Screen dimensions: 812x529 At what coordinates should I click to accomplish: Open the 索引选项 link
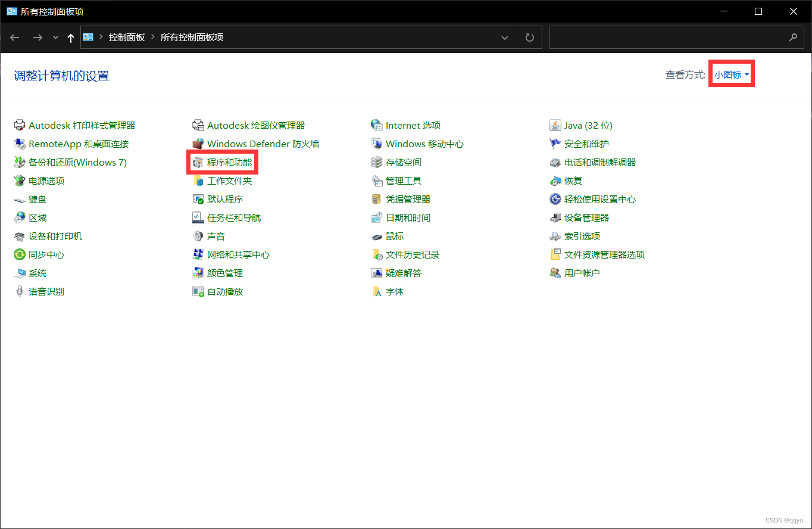tap(582, 236)
